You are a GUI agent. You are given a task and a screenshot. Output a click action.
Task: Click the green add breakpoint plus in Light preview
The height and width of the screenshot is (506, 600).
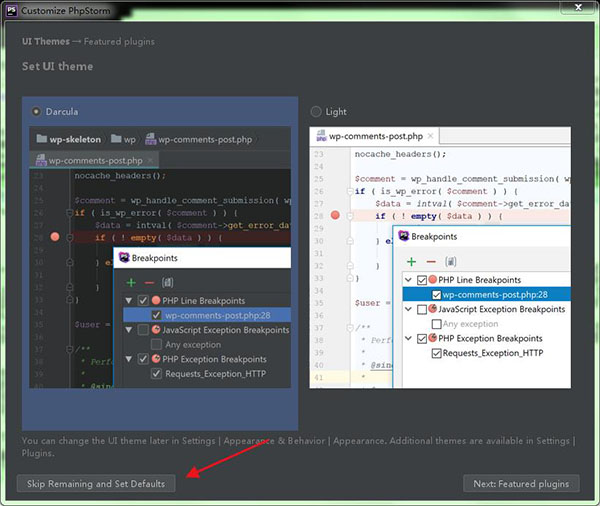coord(411,262)
